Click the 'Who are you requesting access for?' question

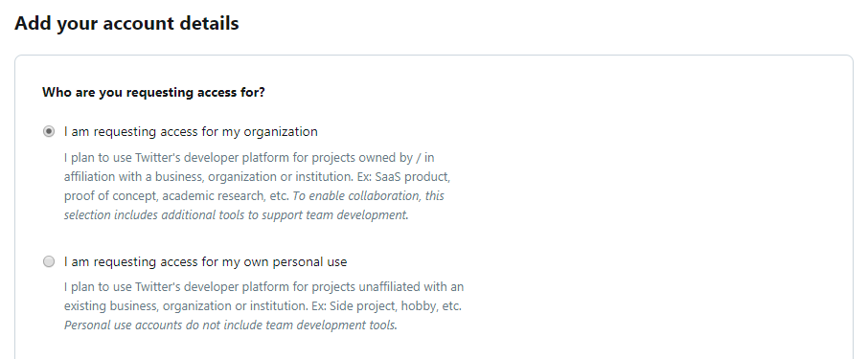click(153, 92)
